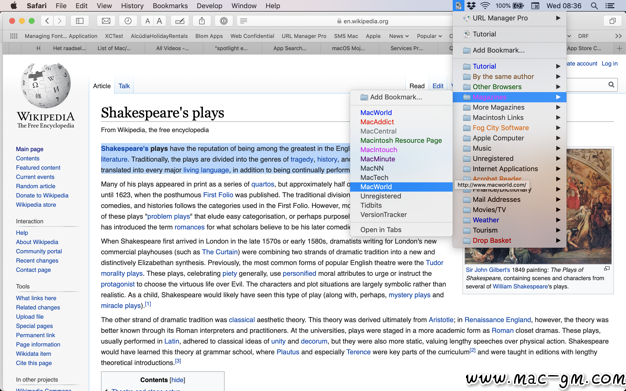Open the History menu
626x391 pixels.
132,6
